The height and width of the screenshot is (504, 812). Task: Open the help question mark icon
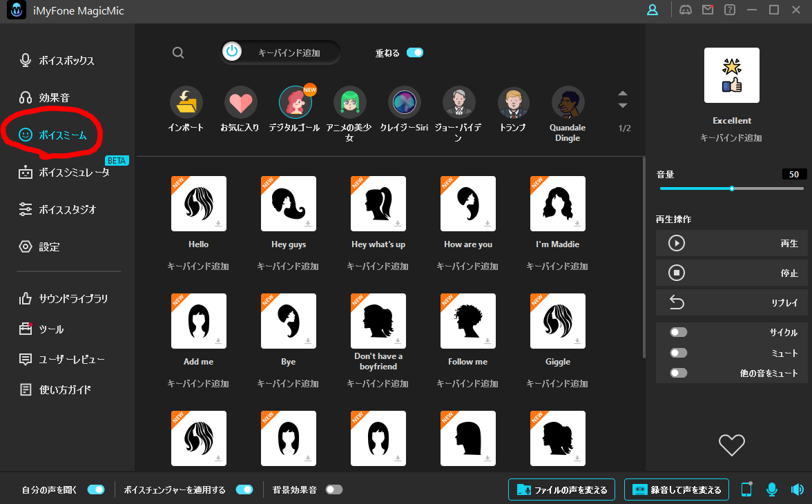coord(730,10)
